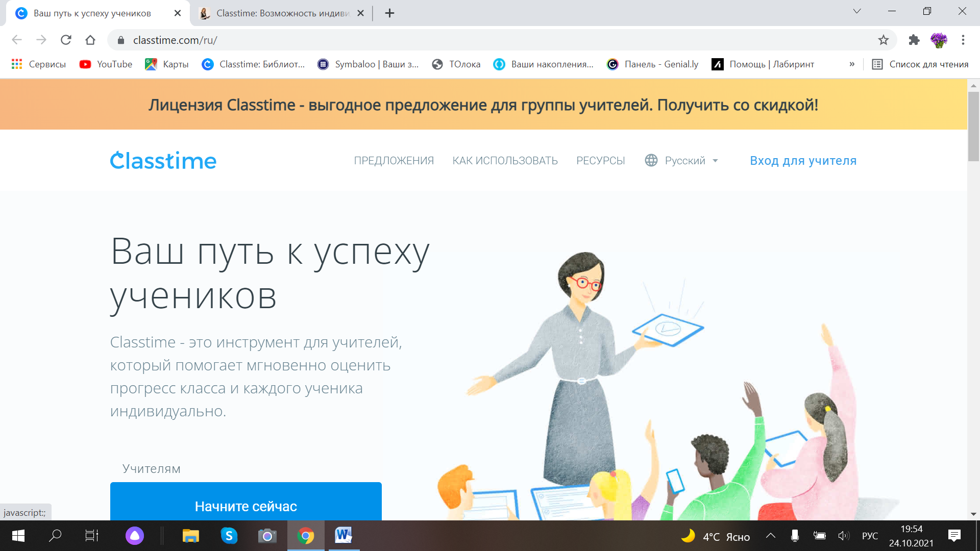Open the Список для чтения reading list

click(920, 64)
